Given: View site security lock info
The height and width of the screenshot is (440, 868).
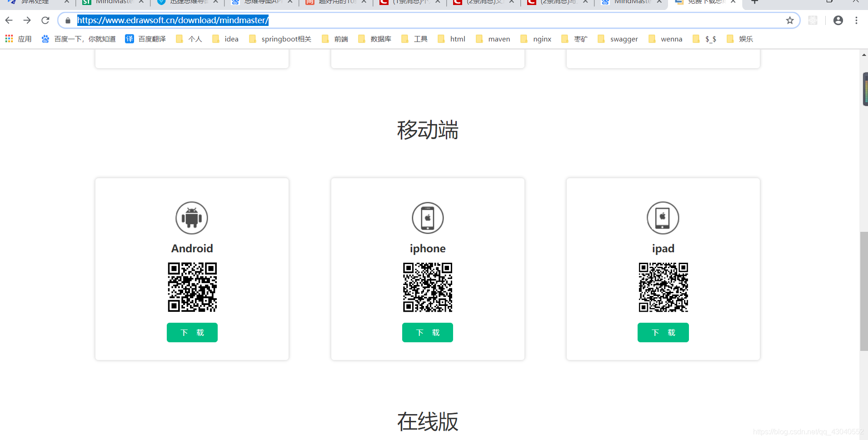Looking at the screenshot, I should (68, 20).
